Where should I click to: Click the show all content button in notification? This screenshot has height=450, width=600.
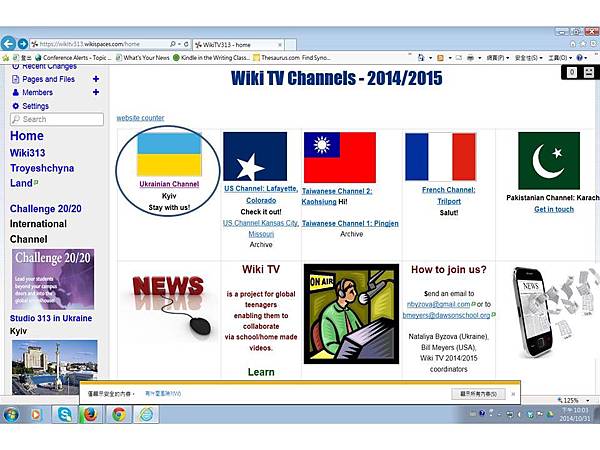pos(478,394)
